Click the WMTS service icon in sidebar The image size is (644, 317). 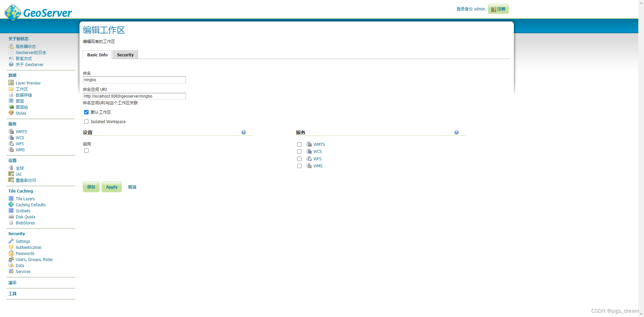point(11,131)
